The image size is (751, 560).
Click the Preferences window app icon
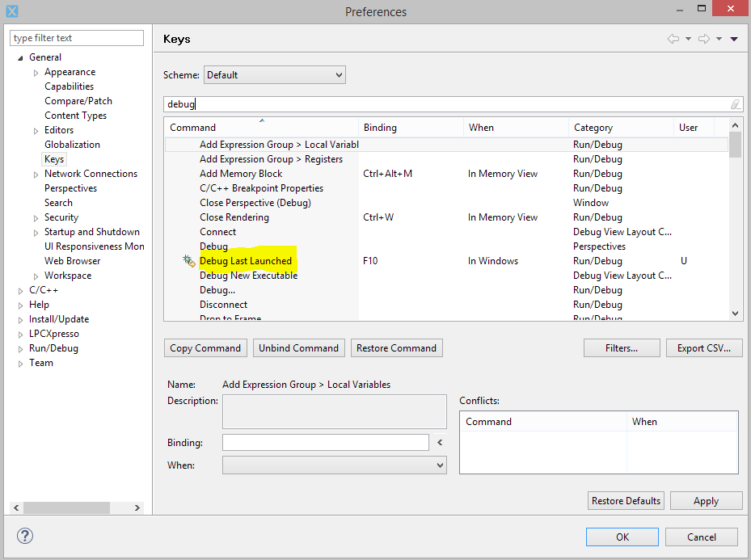click(x=12, y=11)
